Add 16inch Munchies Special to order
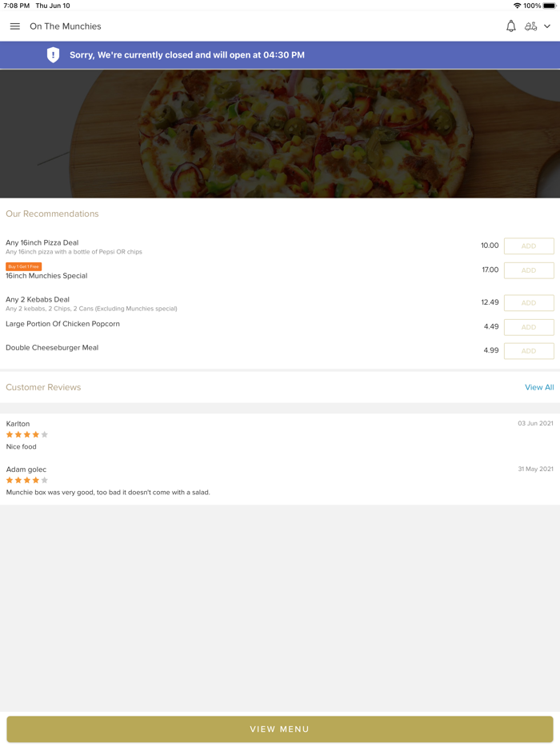 (x=529, y=270)
